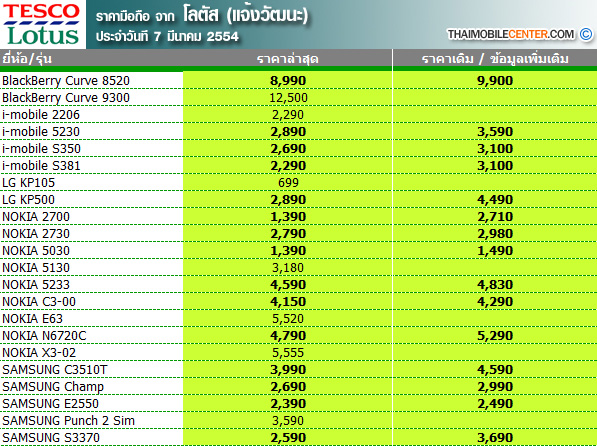Open the THAIMOBILECENTER.COM link
597x446 pixels.
tap(511, 34)
